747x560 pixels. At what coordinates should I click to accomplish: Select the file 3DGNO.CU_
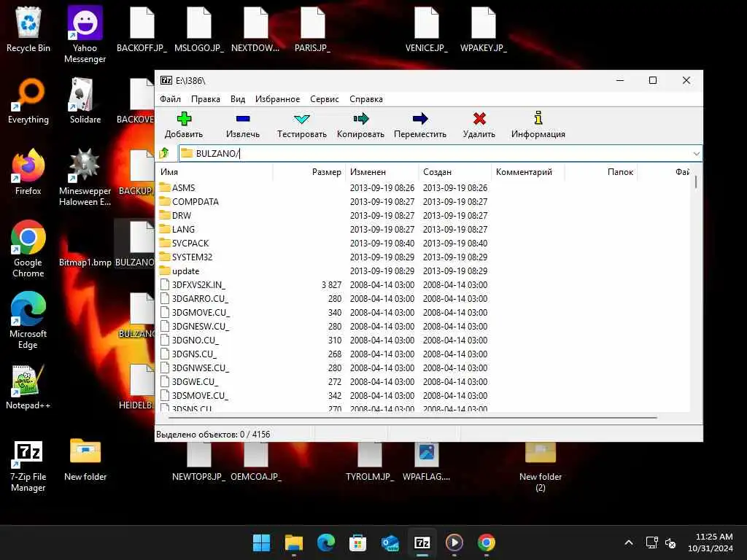pos(195,340)
